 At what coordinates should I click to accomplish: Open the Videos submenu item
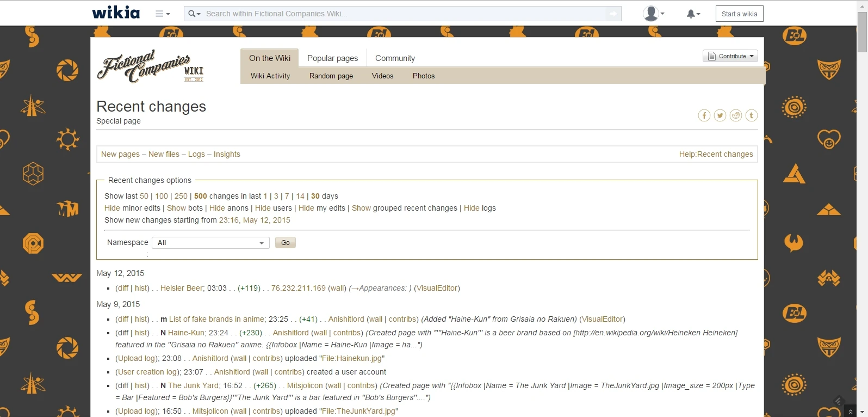coord(382,76)
